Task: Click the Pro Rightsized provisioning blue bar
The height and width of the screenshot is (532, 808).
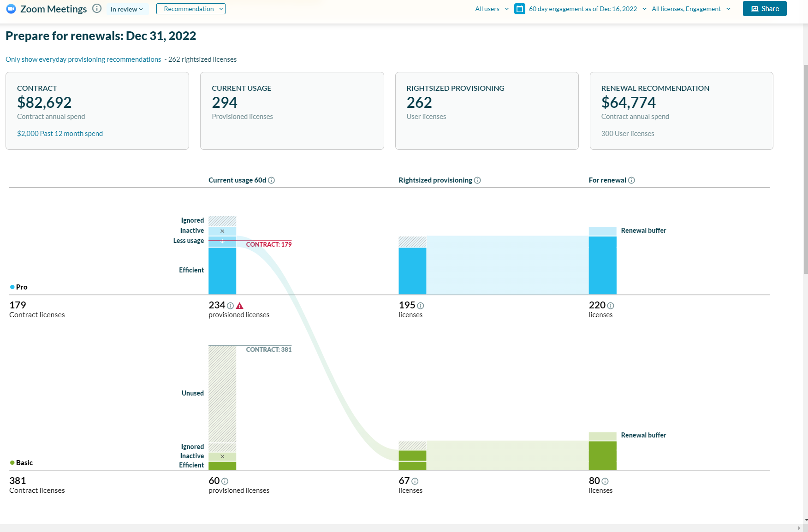Action: 412,271
